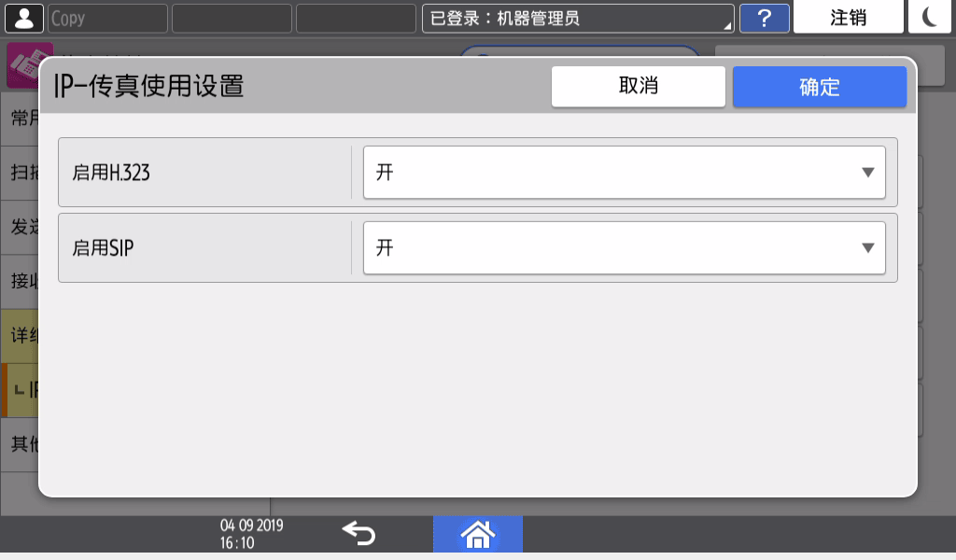The width and height of the screenshot is (956, 560).
Task: Click the date and time display
Action: point(251,534)
